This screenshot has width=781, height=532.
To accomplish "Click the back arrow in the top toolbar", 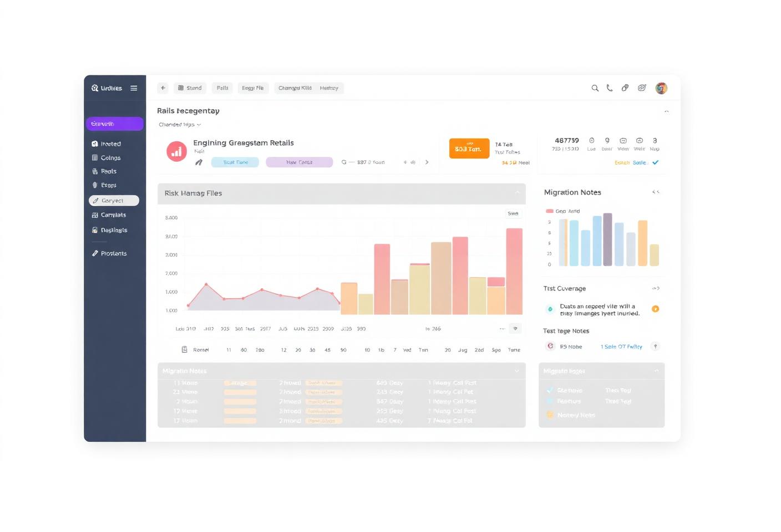I will [x=163, y=88].
